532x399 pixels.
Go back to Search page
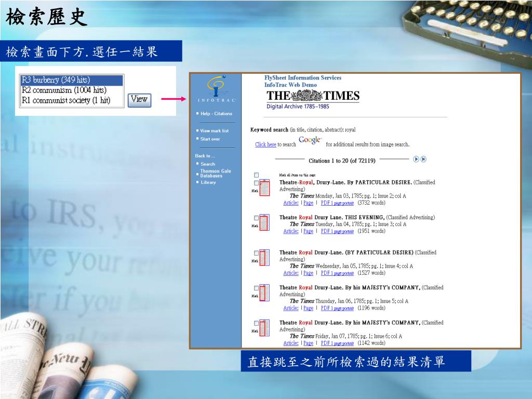[x=208, y=164]
